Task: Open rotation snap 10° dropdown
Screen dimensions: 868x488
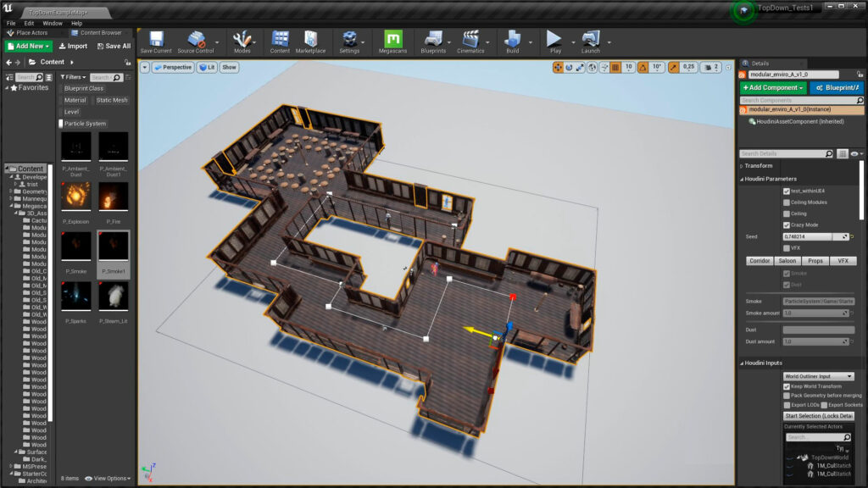Action: pyautogui.click(x=657, y=68)
